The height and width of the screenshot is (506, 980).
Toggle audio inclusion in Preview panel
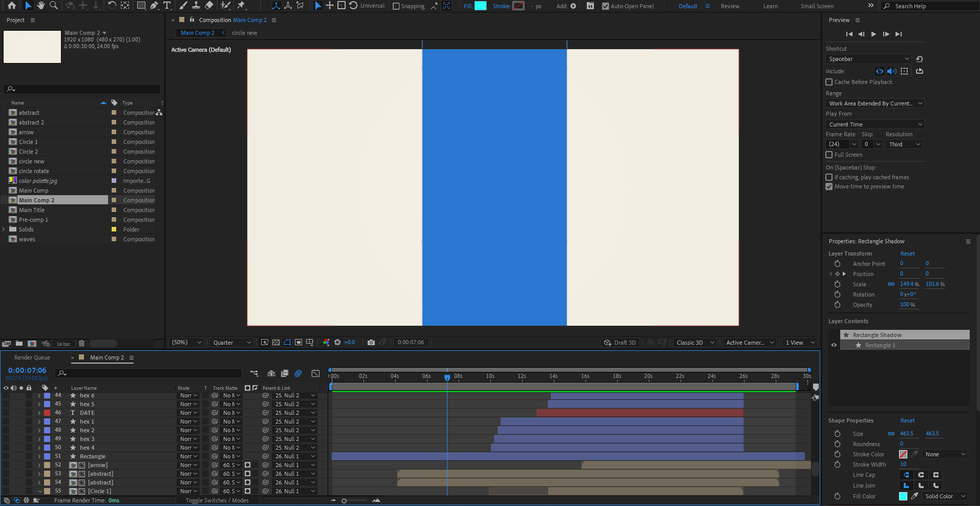coord(892,71)
